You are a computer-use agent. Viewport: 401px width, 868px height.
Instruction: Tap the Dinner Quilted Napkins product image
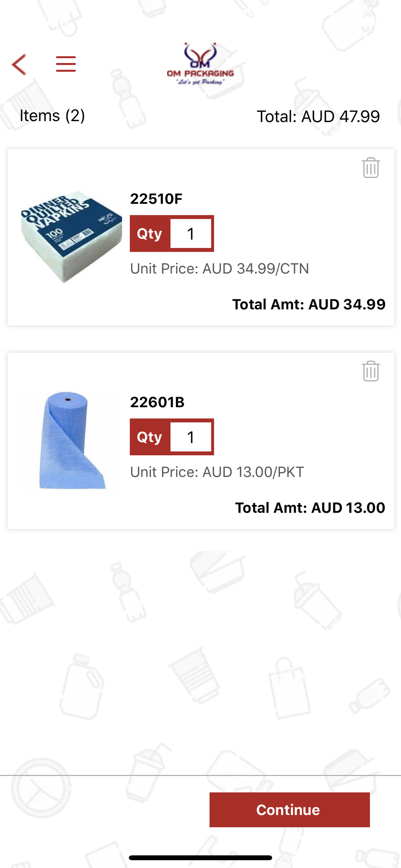72,237
